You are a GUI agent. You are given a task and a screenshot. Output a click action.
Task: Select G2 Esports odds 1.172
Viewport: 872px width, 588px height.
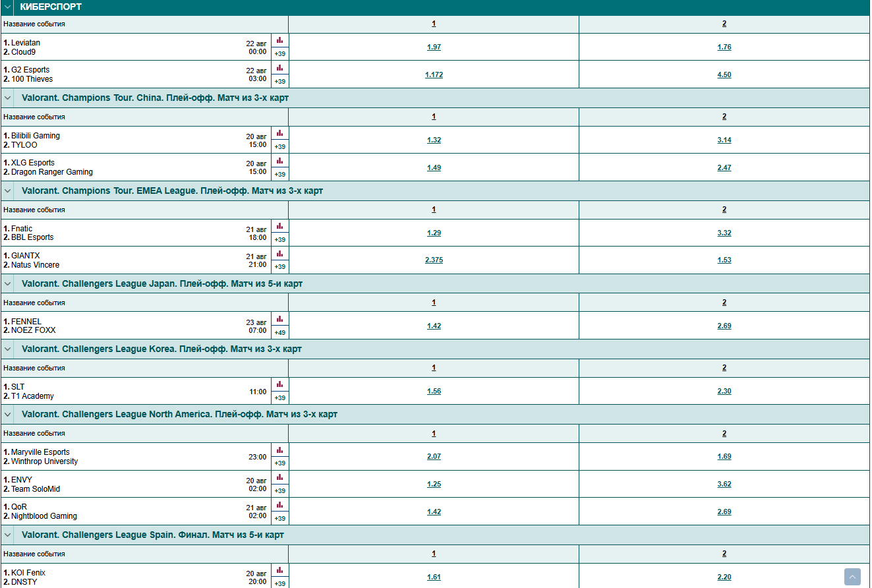(x=434, y=75)
